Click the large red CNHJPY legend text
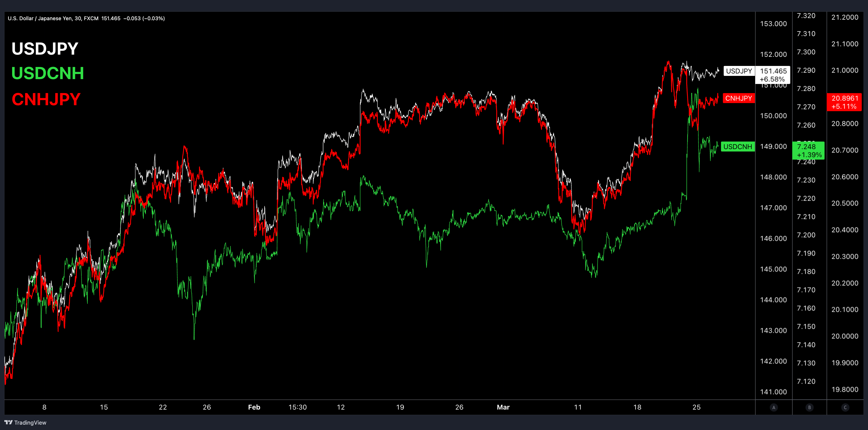868x430 pixels. click(x=46, y=99)
